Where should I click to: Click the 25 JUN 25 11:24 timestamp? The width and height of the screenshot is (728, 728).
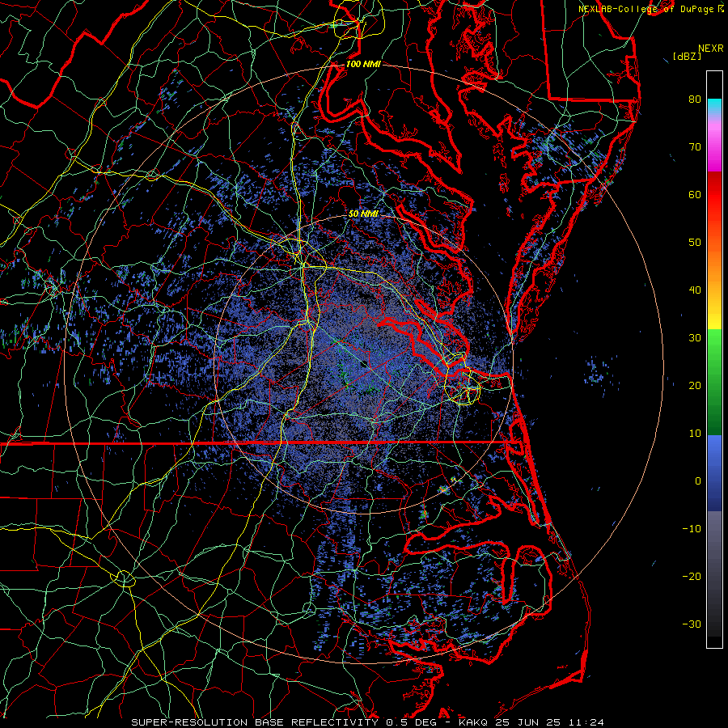[550, 722]
